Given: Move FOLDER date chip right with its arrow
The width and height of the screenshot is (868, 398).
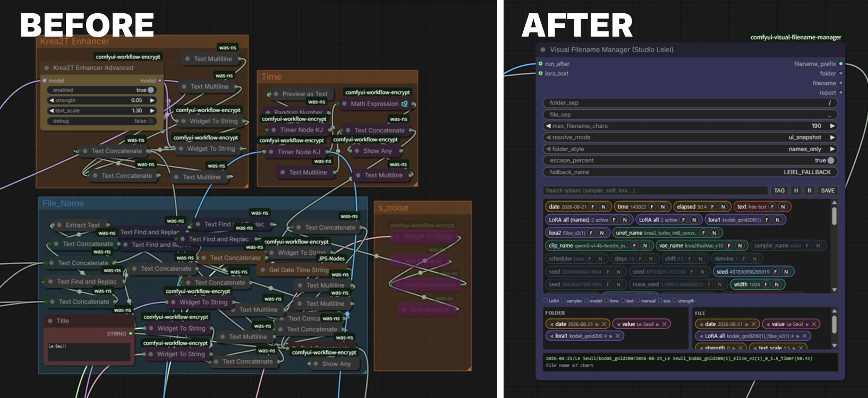Looking at the screenshot, I should coord(597,324).
